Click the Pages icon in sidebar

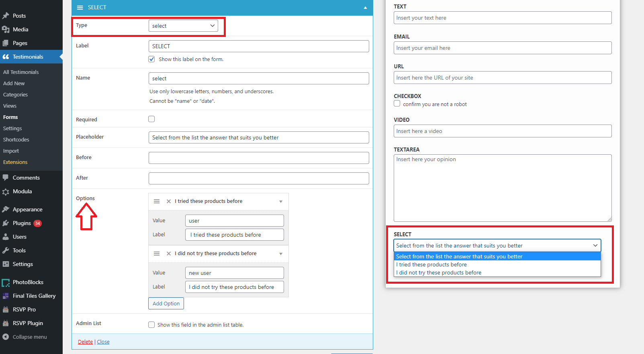tap(6, 43)
